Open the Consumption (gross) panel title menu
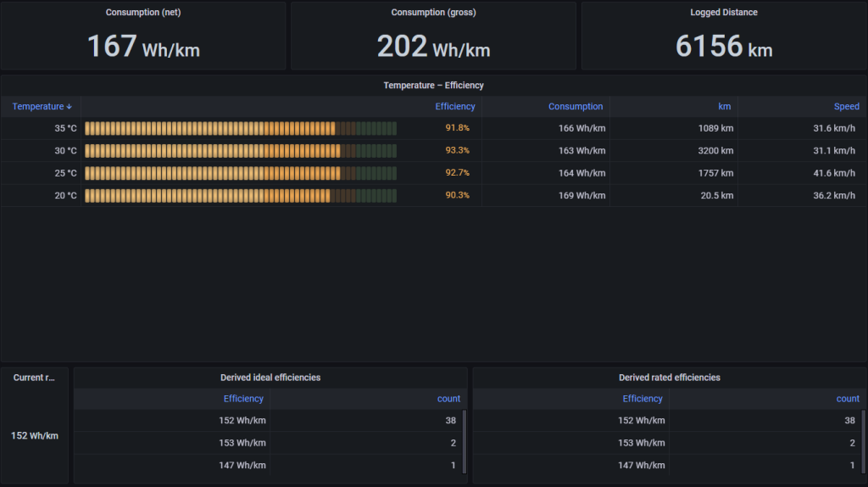 pos(432,13)
